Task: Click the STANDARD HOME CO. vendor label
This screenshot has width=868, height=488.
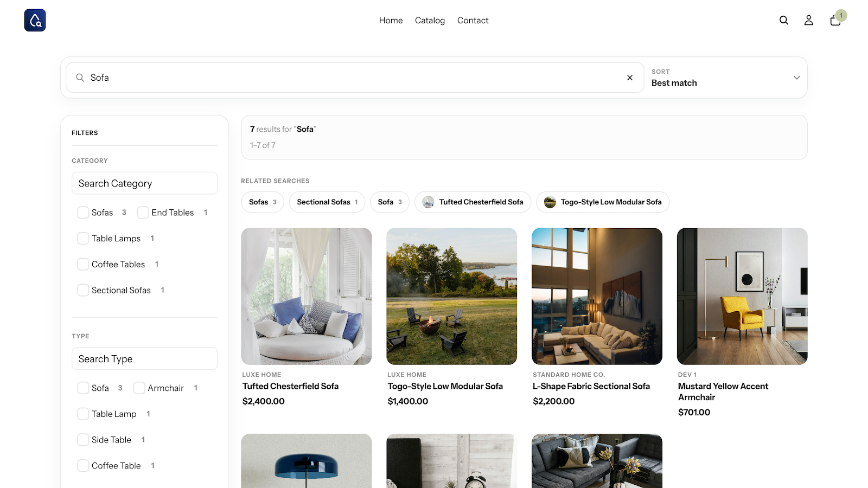Action: pyautogui.click(x=569, y=375)
